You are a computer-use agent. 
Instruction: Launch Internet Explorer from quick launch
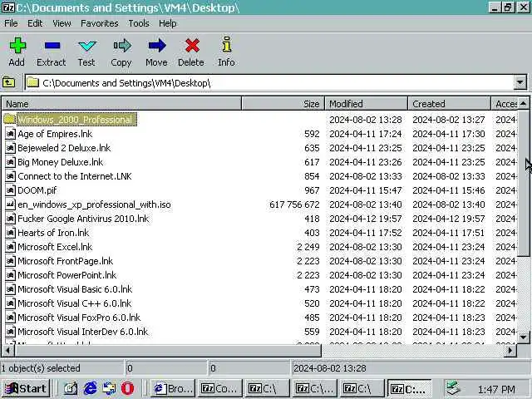click(x=91, y=388)
